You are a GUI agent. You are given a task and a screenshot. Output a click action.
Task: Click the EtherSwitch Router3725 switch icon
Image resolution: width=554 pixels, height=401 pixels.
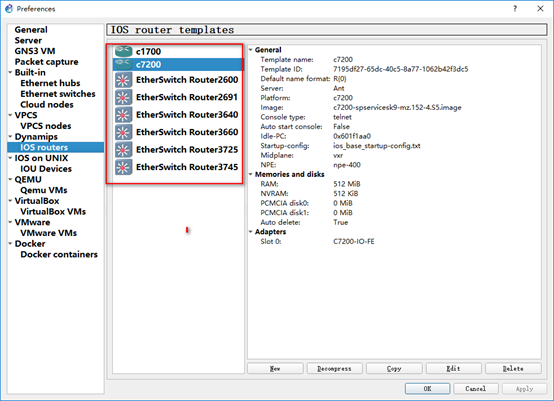click(x=123, y=150)
